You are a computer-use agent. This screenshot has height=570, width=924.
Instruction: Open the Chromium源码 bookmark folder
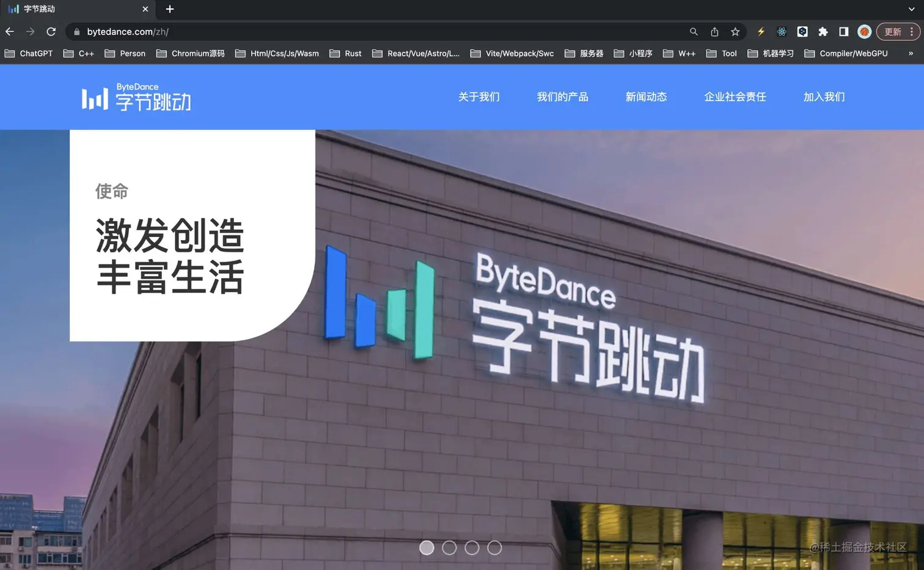tap(191, 54)
